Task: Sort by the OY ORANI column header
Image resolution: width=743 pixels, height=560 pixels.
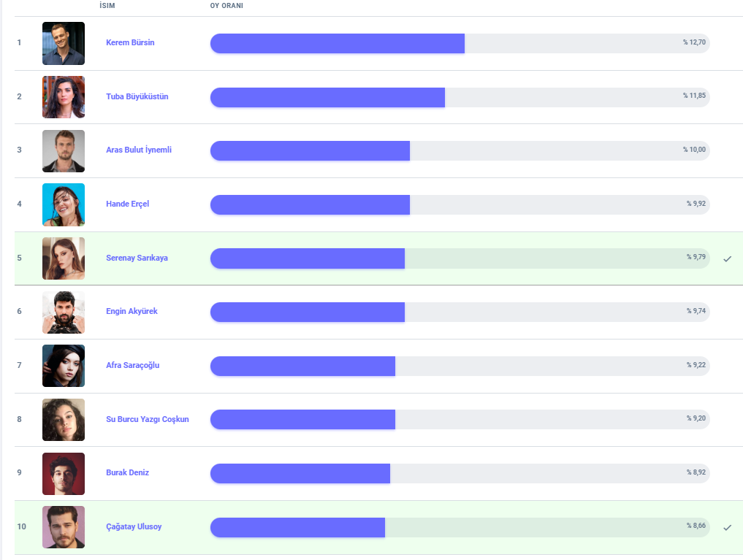Action: click(x=226, y=6)
